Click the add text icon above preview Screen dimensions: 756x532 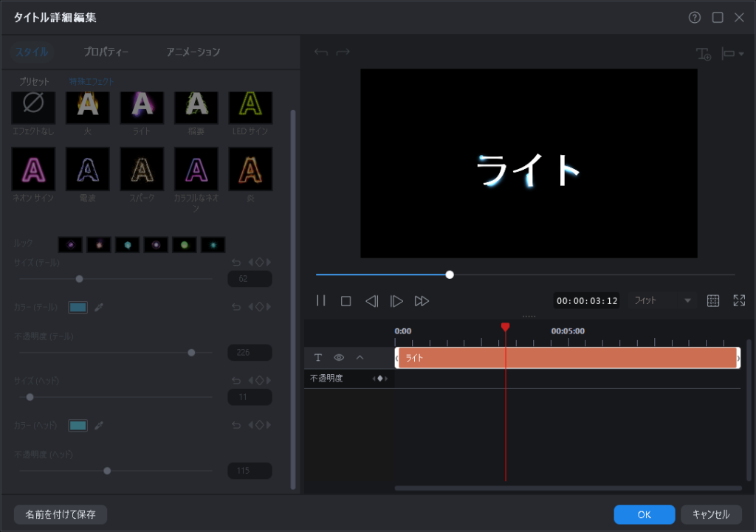point(703,54)
